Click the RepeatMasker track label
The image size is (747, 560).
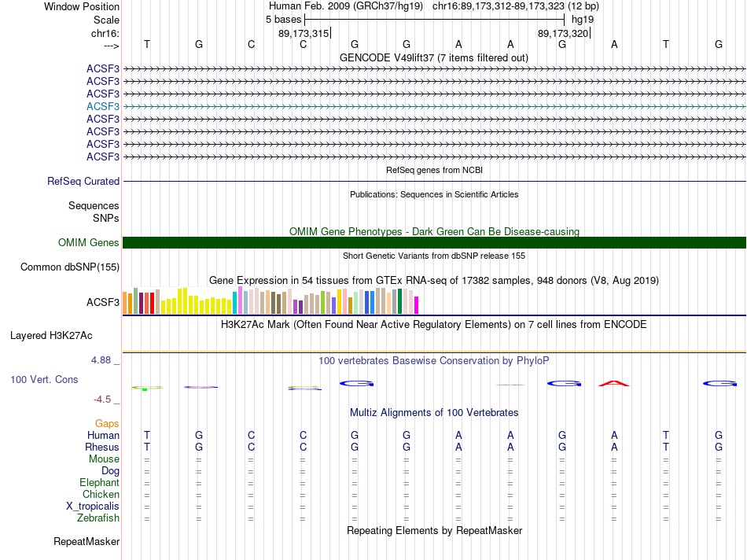86,541
